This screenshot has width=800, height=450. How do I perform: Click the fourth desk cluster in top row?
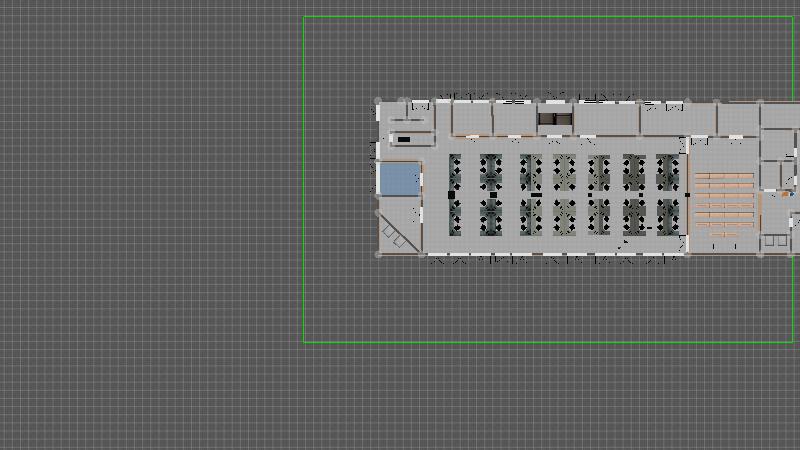(562, 170)
